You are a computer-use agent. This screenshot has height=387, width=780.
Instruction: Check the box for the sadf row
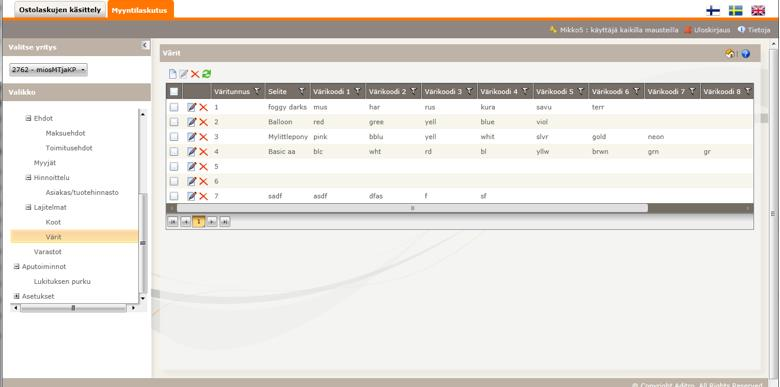coord(174,196)
